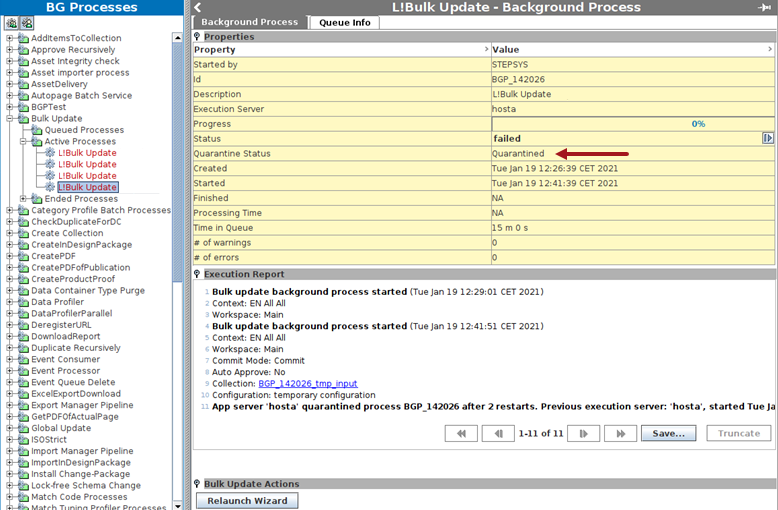Image resolution: width=778 pixels, height=510 pixels.
Task: Go to the first page of execution report
Action: (x=461, y=433)
